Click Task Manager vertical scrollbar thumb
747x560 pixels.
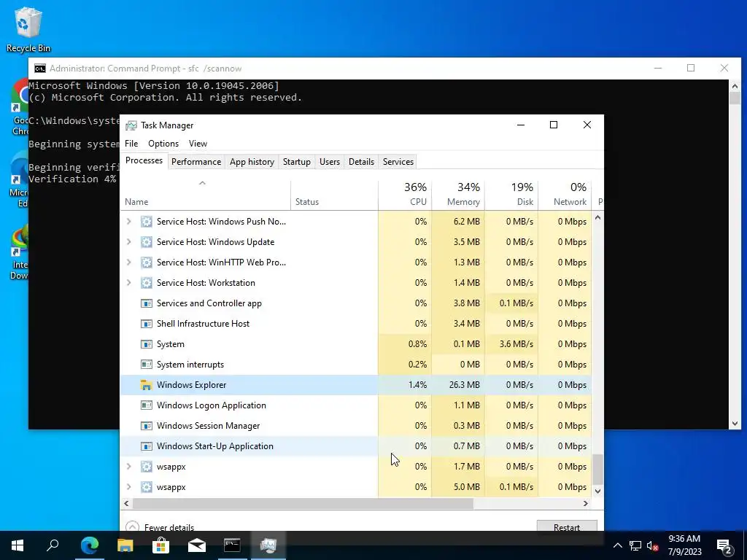click(x=598, y=470)
